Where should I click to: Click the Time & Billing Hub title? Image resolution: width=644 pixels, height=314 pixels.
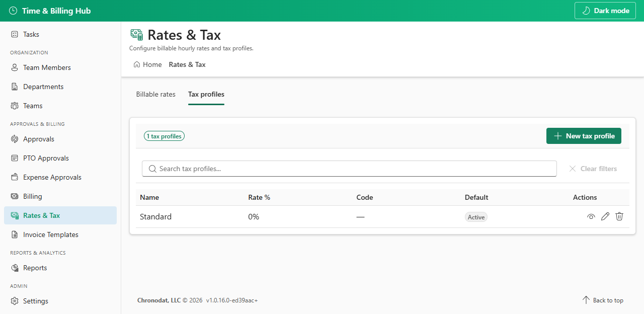56,11
